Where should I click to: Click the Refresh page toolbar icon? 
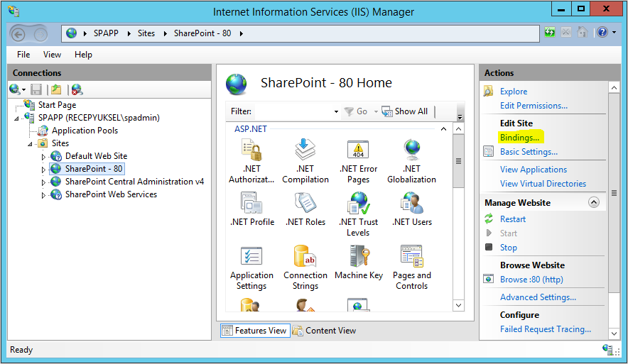click(550, 32)
